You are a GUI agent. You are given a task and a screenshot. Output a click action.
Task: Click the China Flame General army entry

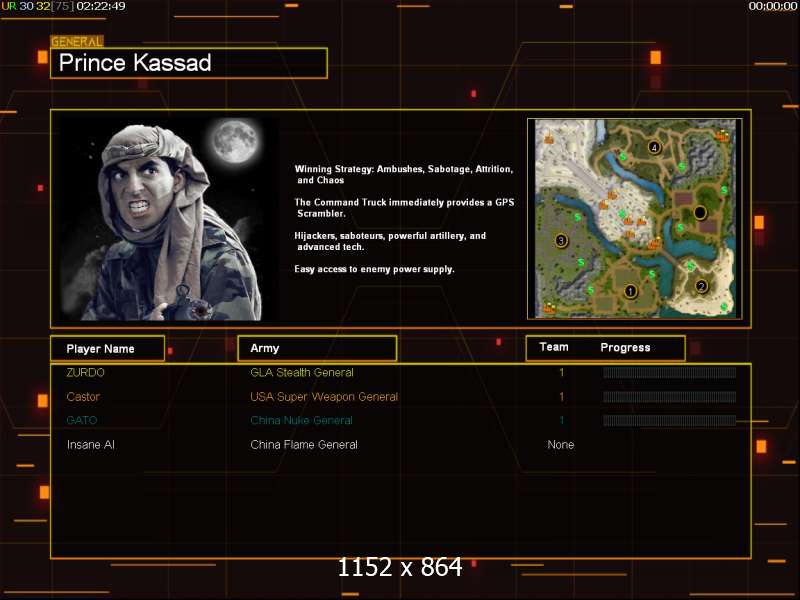coord(304,444)
